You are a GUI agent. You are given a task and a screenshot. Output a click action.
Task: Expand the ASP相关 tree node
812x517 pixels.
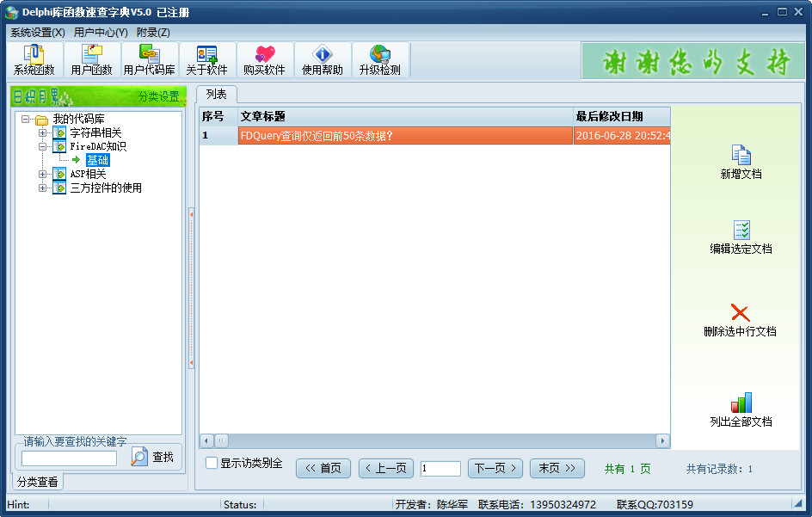42,174
